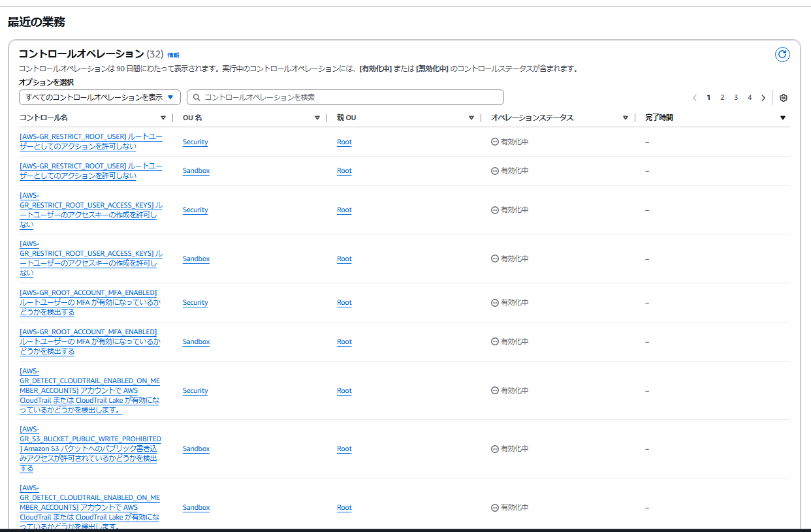Sort by OU 名 column arrow
Viewport: 811px width, 532px height.
tap(317, 118)
